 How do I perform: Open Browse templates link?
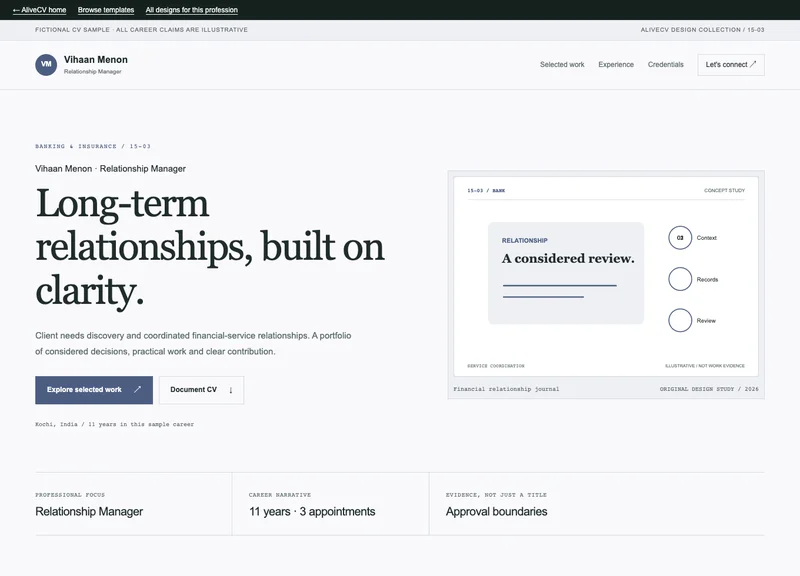[106, 10]
